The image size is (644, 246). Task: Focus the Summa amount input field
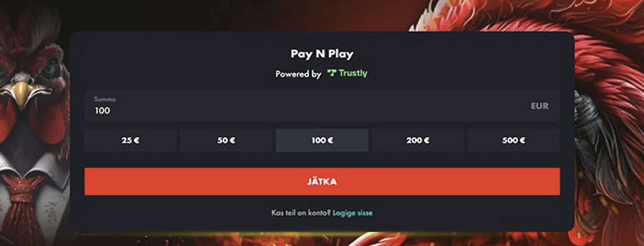tap(322, 106)
